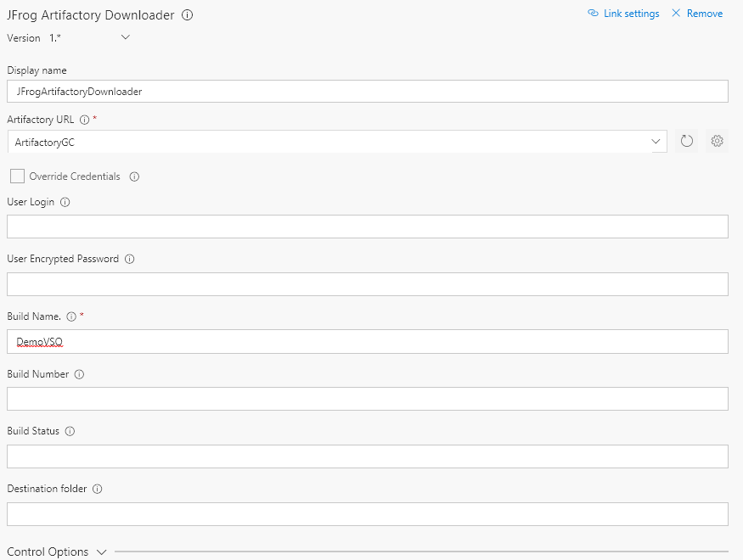The image size is (743, 560).
Task: Enable the Override Credentials checkbox
Action: point(17,176)
